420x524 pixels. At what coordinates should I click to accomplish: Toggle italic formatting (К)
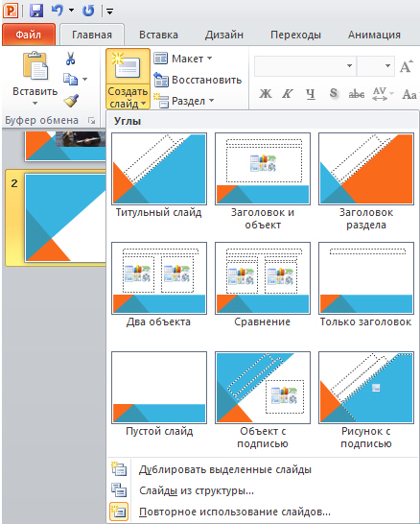(288, 94)
